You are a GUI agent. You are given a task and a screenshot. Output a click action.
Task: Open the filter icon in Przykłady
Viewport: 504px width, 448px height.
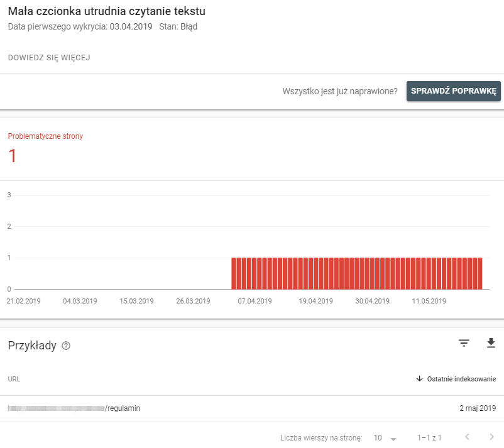[x=464, y=343]
